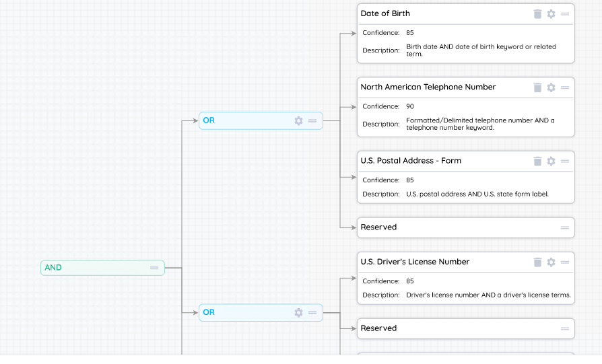
Task: Open settings gear on top OR node
Action: (299, 121)
